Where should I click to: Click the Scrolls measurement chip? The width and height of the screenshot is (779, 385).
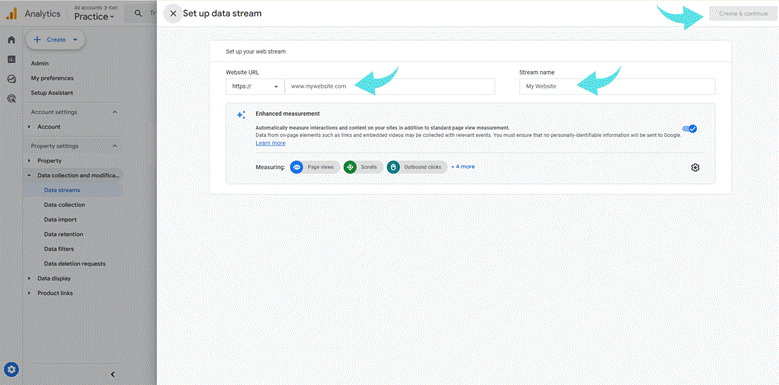[363, 167]
